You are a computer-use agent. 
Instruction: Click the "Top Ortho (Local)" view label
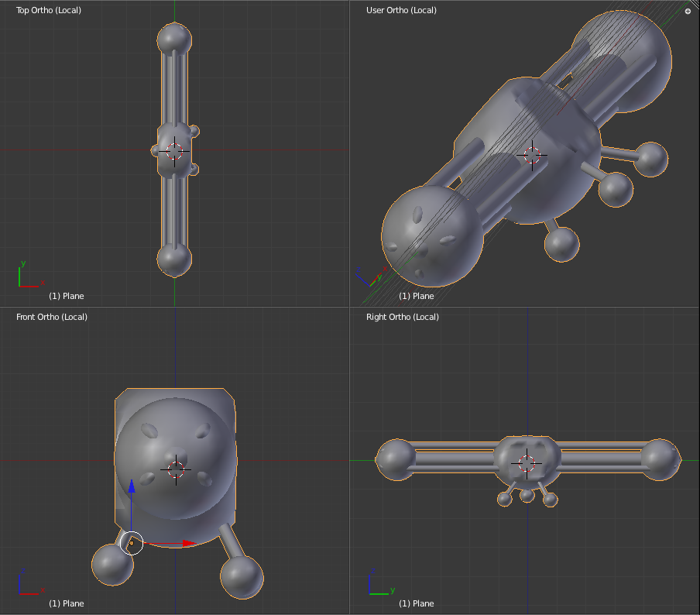[x=49, y=10]
